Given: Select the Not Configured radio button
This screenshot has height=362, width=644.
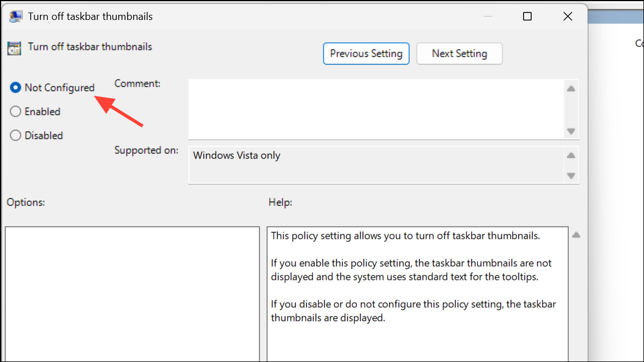Looking at the screenshot, I should [x=15, y=88].
